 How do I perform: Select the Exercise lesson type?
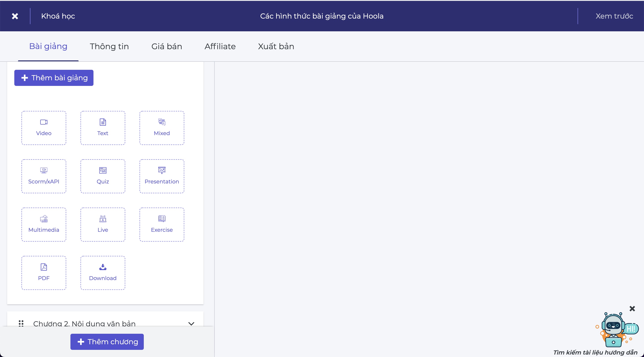162,224
